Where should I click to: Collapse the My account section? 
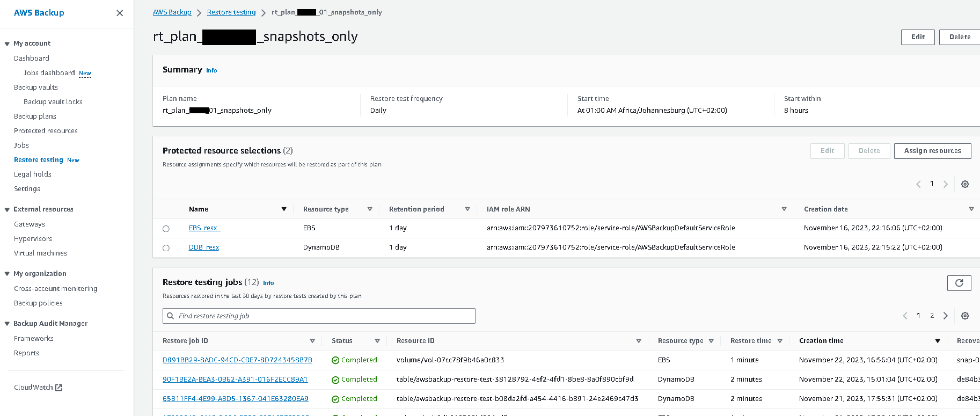click(x=7, y=44)
